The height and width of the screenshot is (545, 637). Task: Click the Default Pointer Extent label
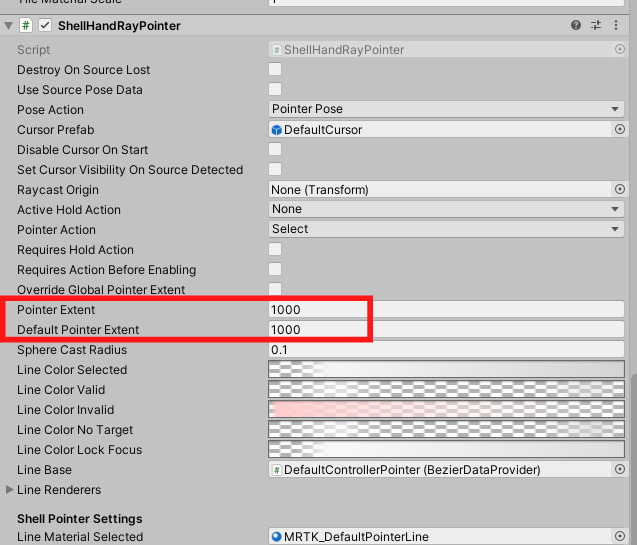click(78, 329)
